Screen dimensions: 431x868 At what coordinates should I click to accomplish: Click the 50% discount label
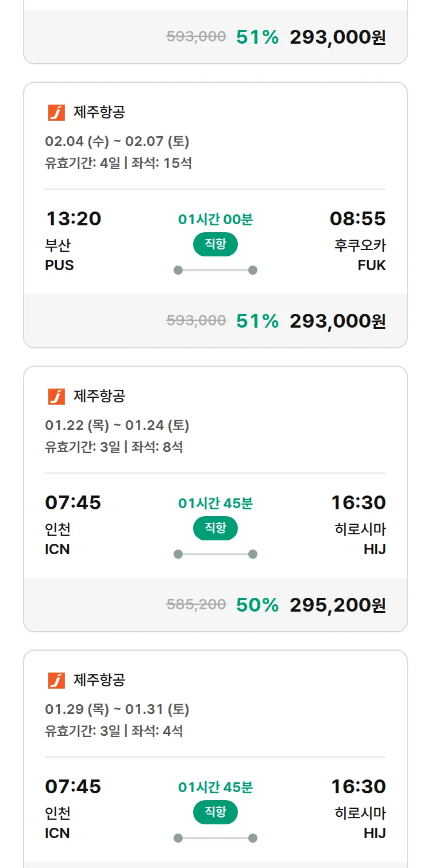click(x=257, y=605)
